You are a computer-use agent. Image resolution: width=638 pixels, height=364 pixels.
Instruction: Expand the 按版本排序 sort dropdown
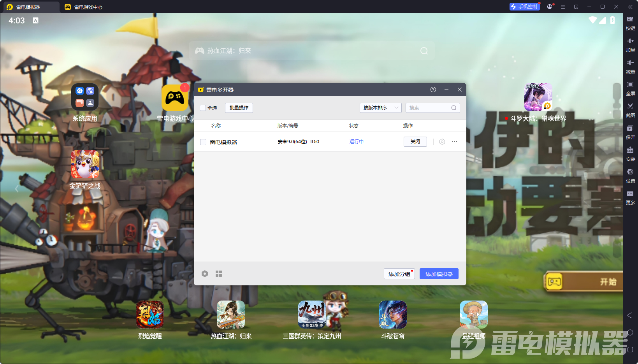click(x=380, y=108)
